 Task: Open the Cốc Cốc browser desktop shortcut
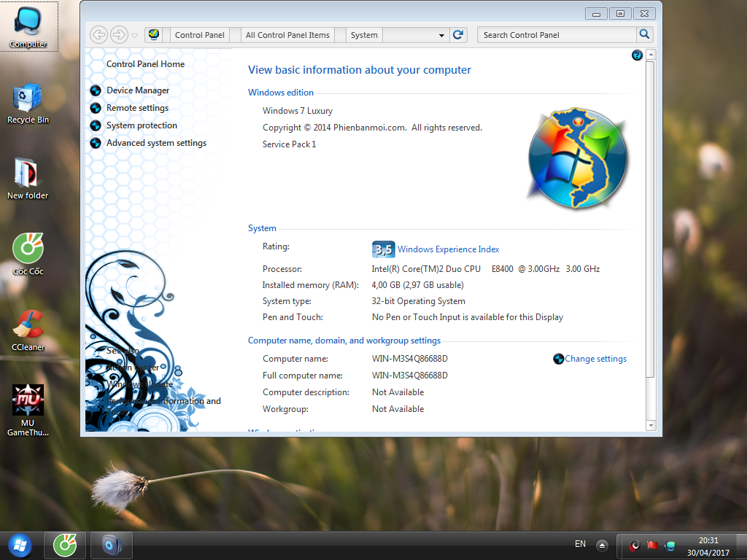point(28,252)
